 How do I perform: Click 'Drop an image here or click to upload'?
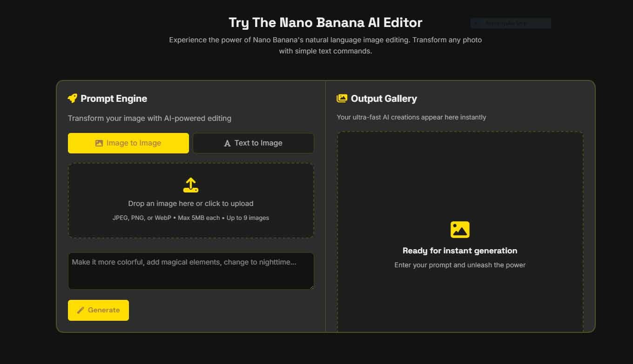click(x=191, y=204)
